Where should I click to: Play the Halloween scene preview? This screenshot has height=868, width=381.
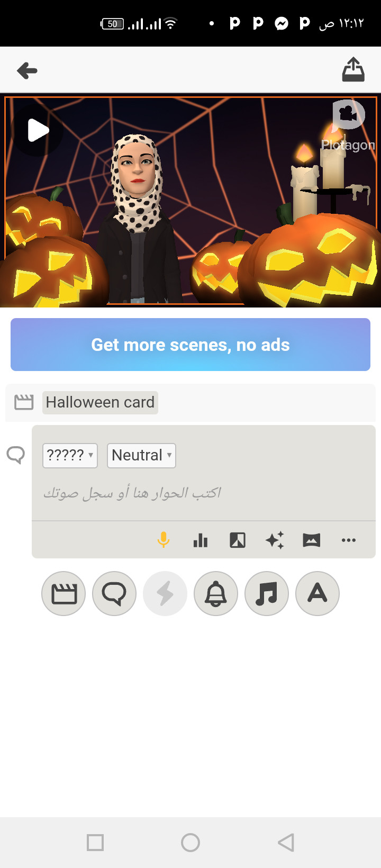tap(38, 130)
